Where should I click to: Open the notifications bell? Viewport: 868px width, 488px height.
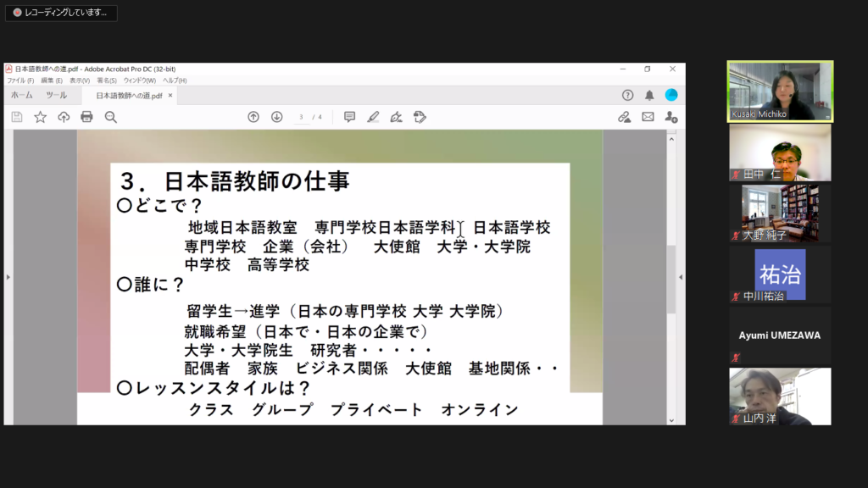click(649, 95)
